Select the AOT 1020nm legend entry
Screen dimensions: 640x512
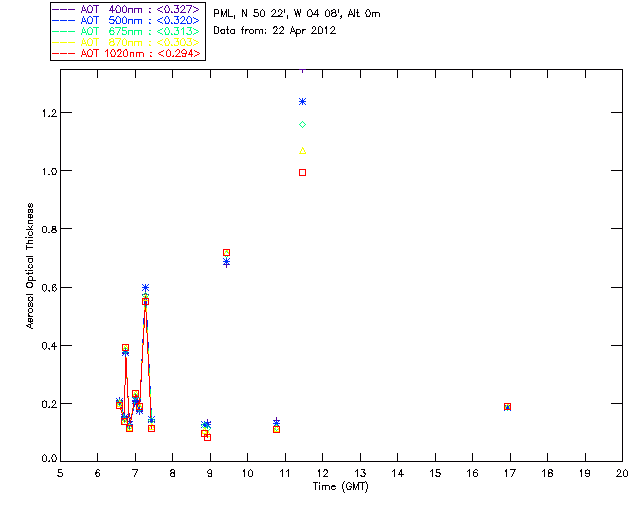point(126,53)
